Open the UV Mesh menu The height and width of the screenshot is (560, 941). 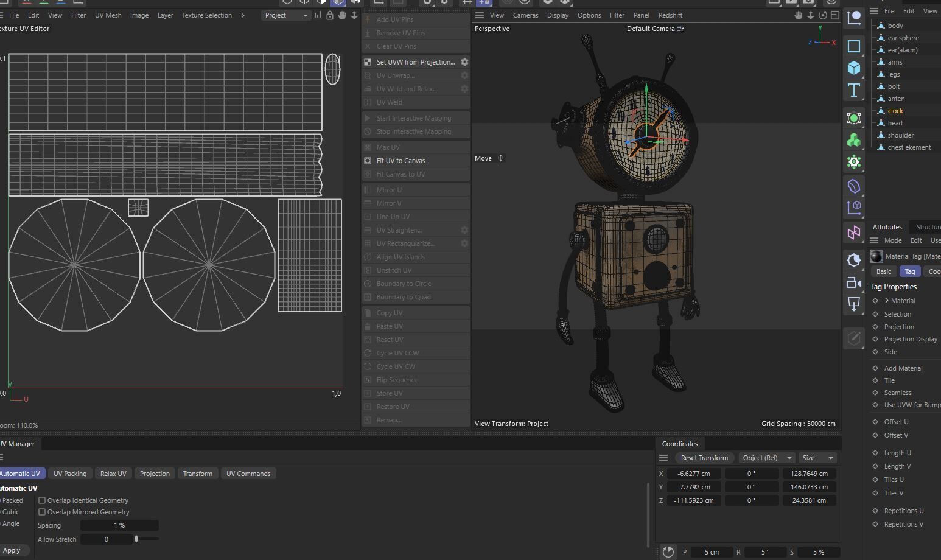[x=108, y=15]
